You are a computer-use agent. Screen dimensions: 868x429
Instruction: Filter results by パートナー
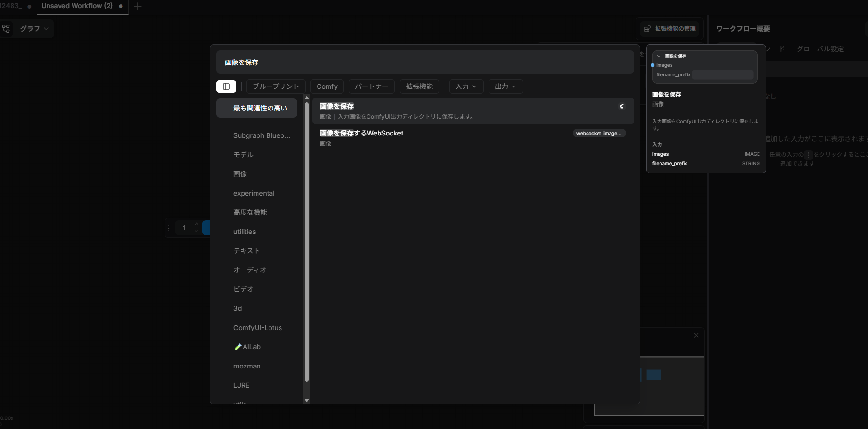[372, 86]
